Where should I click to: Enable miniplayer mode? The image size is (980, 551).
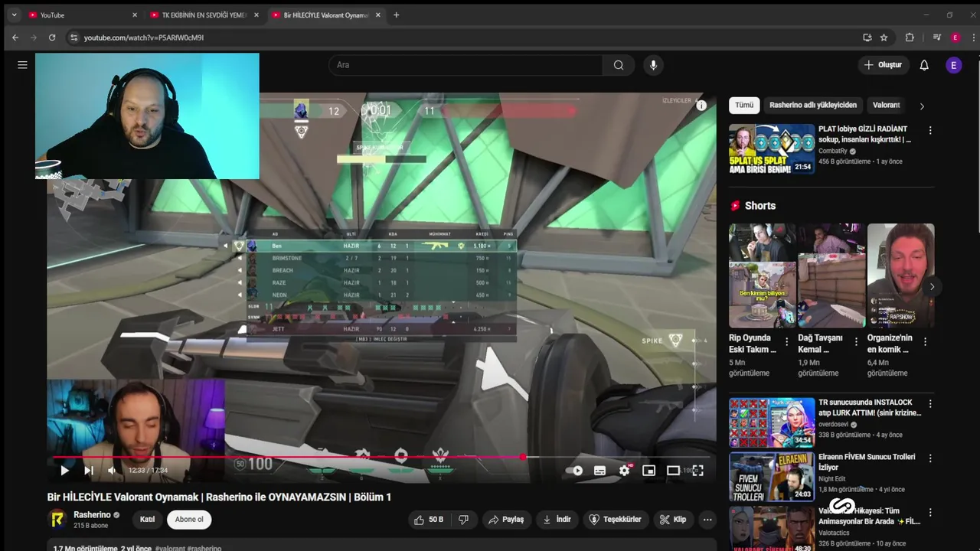pyautogui.click(x=648, y=471)
